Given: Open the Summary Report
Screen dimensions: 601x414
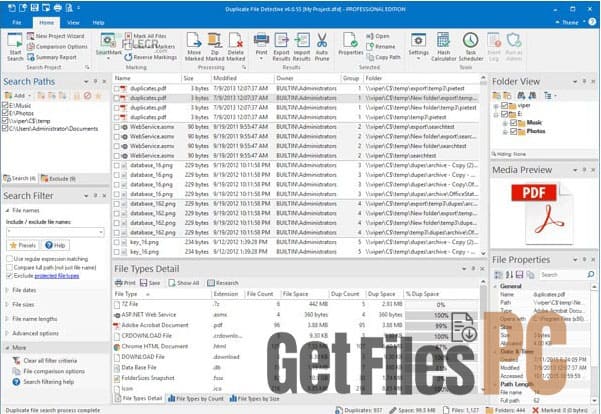Looking at the screenshot, I should tap(52, 58).
